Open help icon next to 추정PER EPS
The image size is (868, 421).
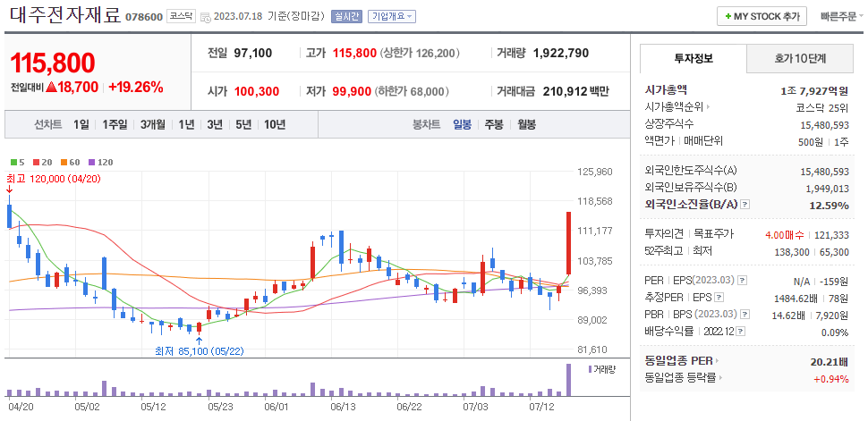[719, 297]
